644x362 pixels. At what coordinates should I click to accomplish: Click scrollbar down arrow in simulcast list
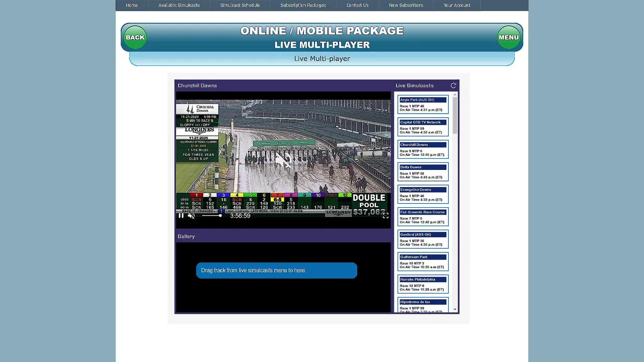click(455, 310)
